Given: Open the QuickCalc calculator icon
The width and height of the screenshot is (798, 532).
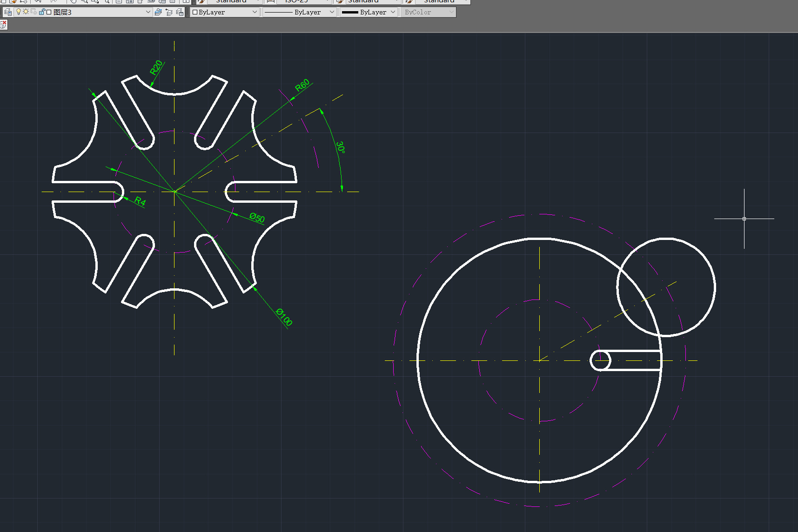Looking at the screenshot, I should (172, 2).
